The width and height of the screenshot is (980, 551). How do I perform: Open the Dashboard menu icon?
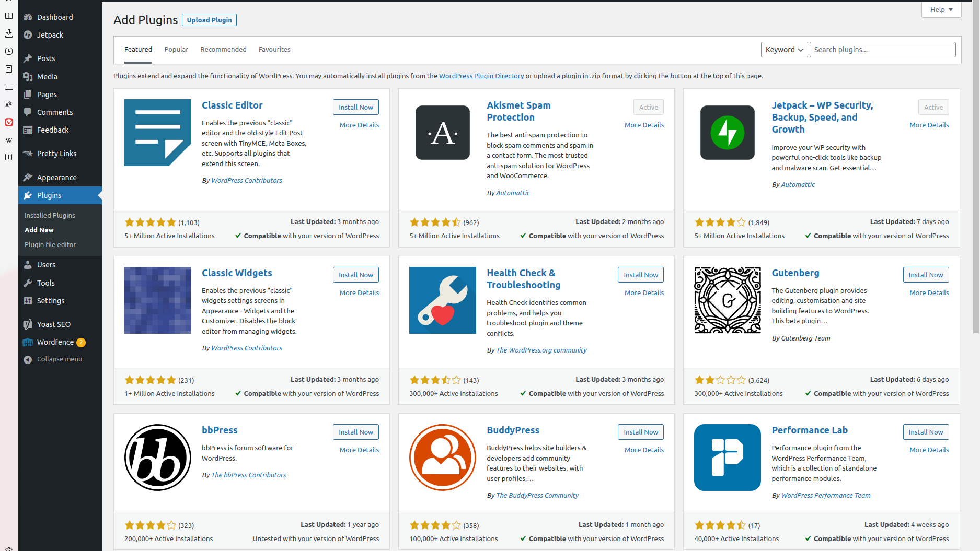pos(28,17)
